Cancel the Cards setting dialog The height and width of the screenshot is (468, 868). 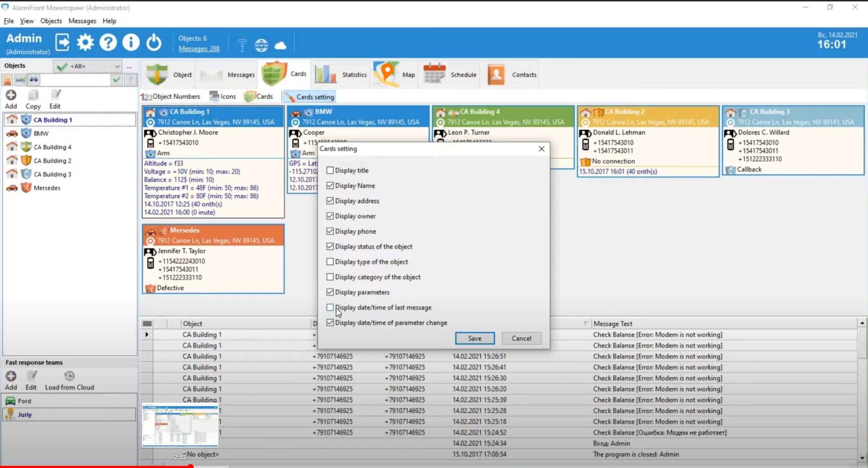tap(521, 338)
